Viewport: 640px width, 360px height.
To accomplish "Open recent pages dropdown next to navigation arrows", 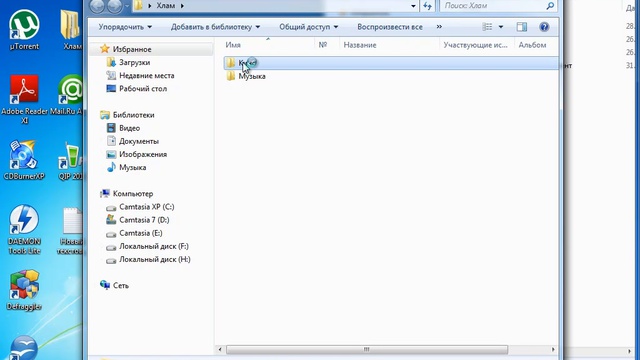I will tap(127, 6).
